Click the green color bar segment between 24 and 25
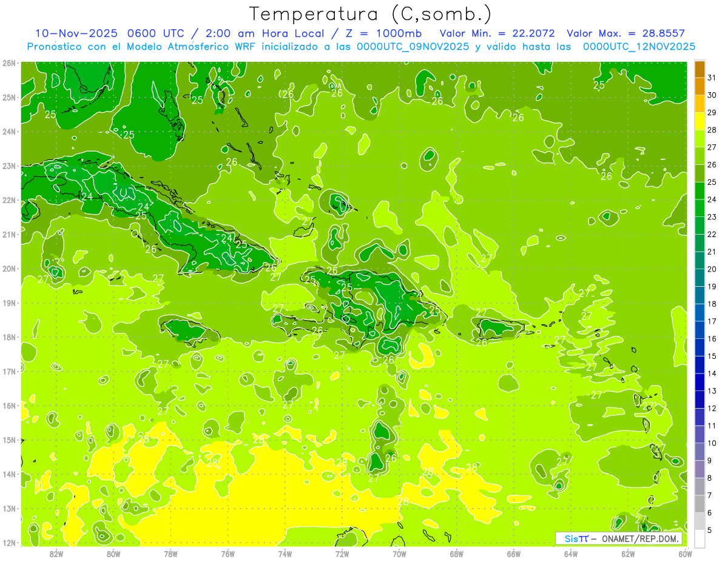This screenshot has width=728, height=562. pyautogui.click(x=699, y=191)
